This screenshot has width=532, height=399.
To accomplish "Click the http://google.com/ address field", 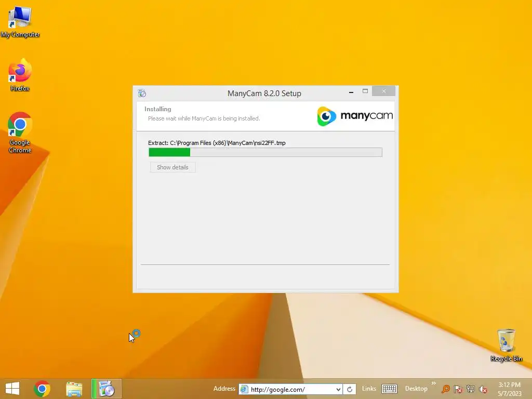I will click(291, 389).
